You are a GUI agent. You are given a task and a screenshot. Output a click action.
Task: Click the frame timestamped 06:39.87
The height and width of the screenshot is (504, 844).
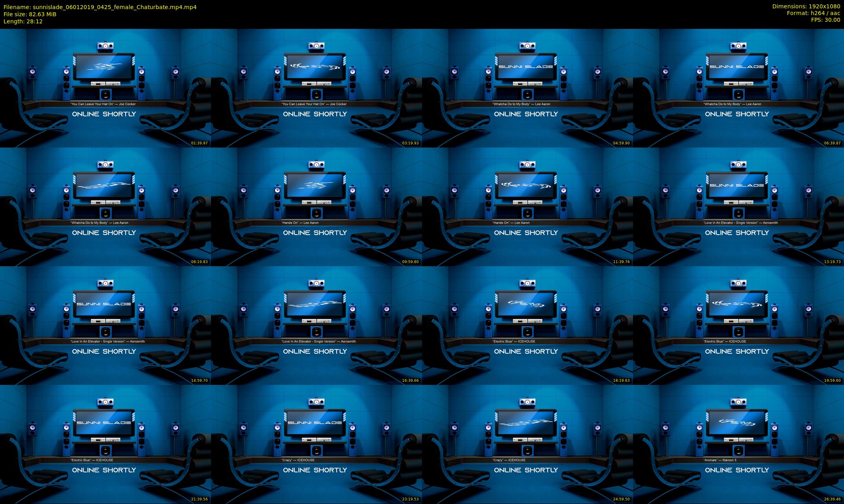738,88
